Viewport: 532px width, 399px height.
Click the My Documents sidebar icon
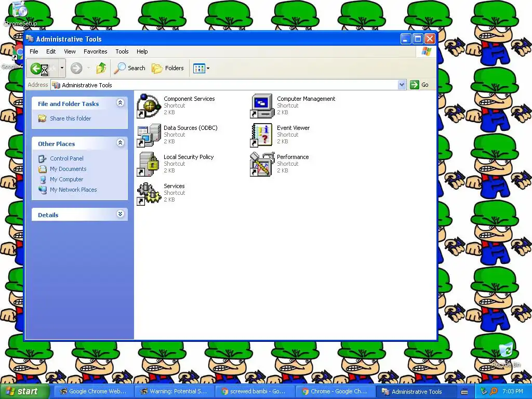[x=43, y=169]
